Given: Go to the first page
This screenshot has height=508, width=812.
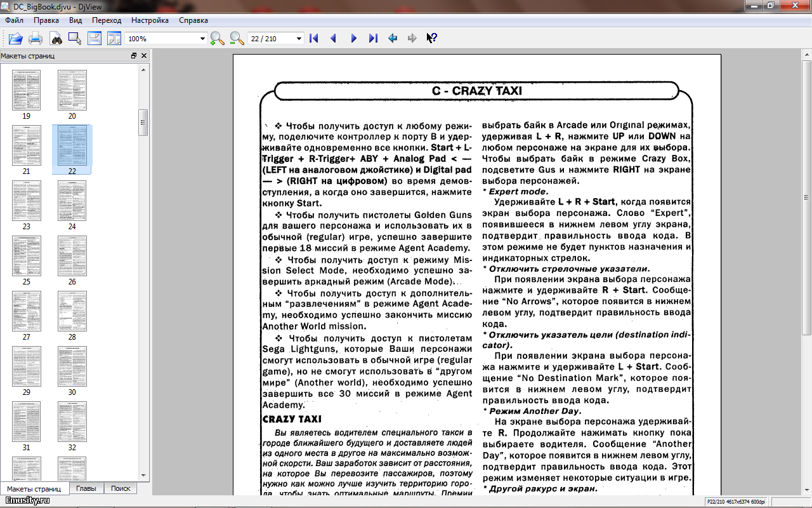Looking at the screenshot, I should click(313, 39).
